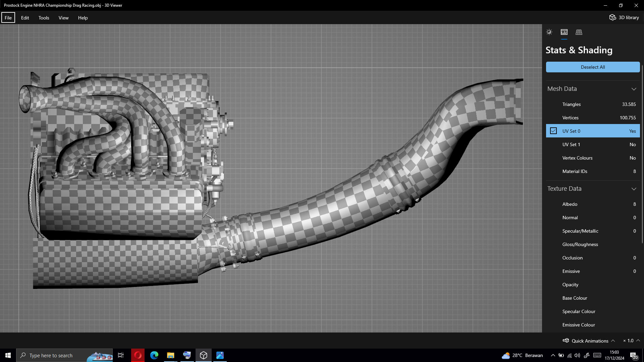Open the Environment & Lighting sun icon
The height and width of the screenshot is (362, 644).
(549, 32)
